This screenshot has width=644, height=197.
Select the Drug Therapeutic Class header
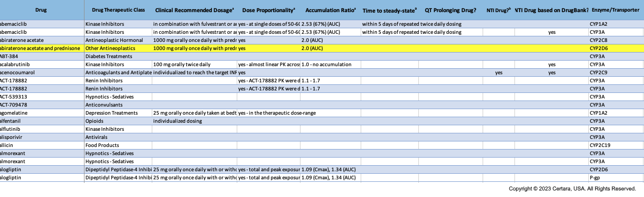pos(118,10)
